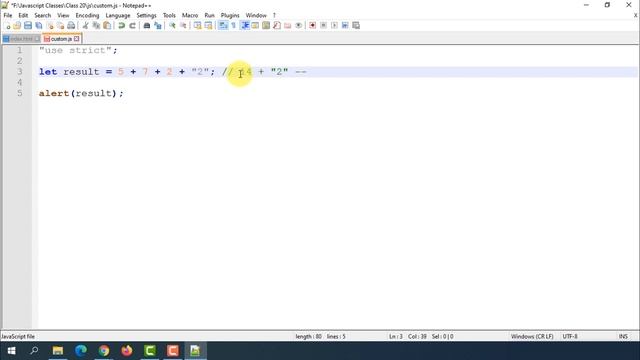
Task: Save all open files from the toolbar
Action: pos(39,26)
